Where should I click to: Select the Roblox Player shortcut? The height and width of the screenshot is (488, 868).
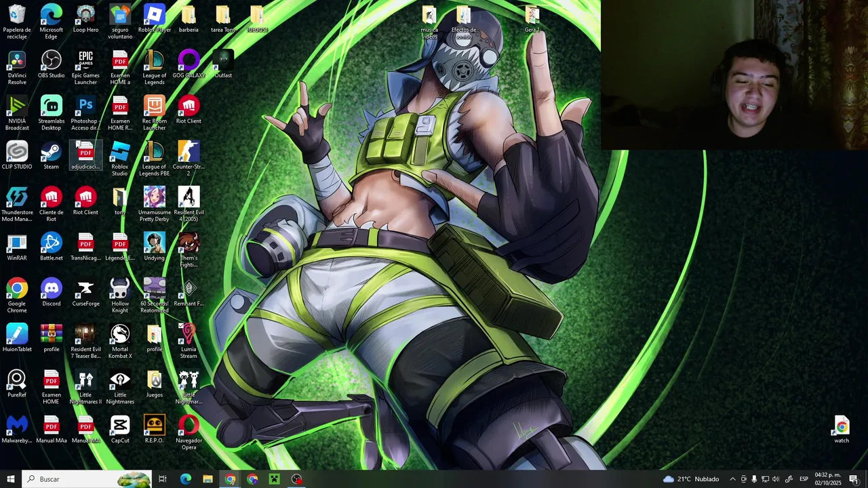click(x=155, y=19)
